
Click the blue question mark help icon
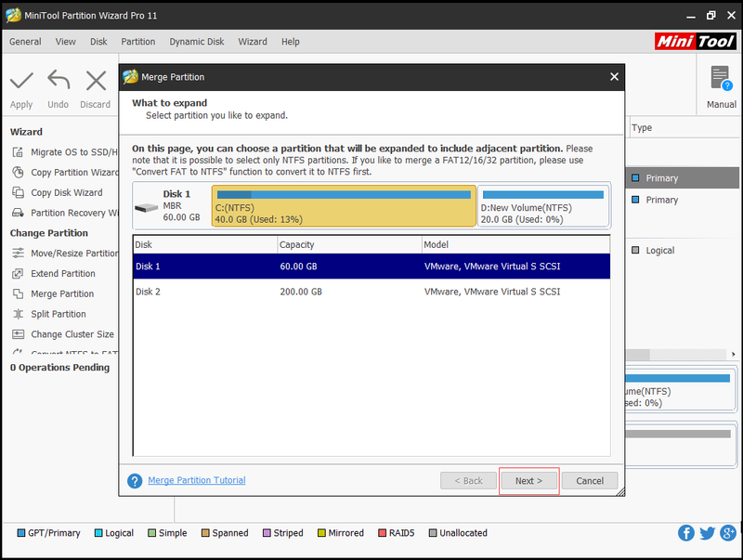[x=135, y=481]
